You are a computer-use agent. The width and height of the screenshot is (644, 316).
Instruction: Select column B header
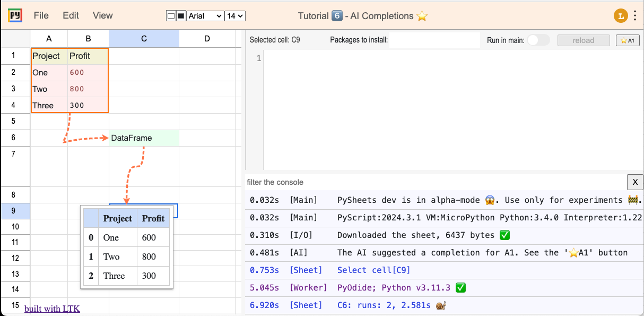[x=88, y=38]
